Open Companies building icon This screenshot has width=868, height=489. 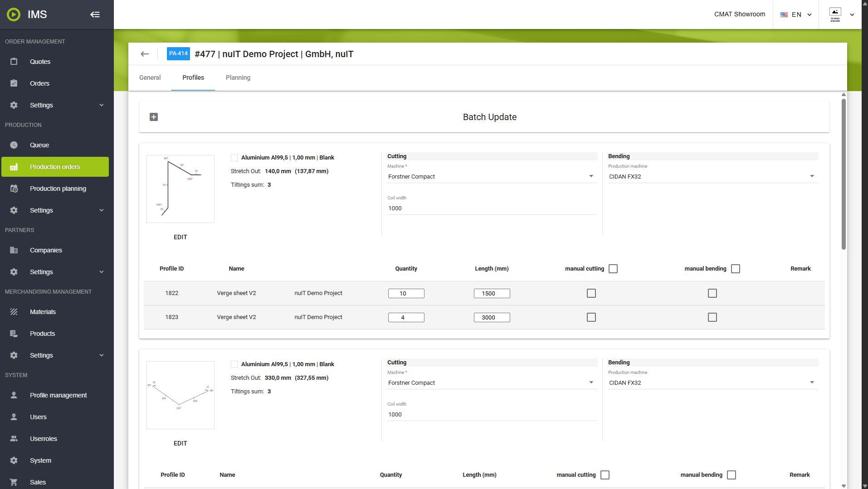[x=14, y=250]
